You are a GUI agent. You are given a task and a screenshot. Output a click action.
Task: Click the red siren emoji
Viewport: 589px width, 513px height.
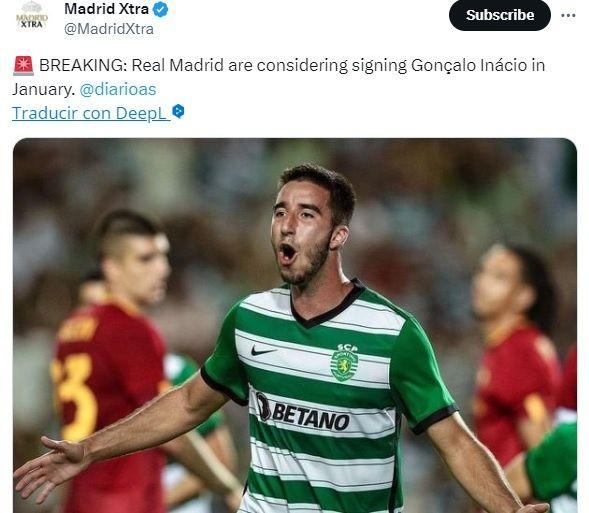point(23,65)
